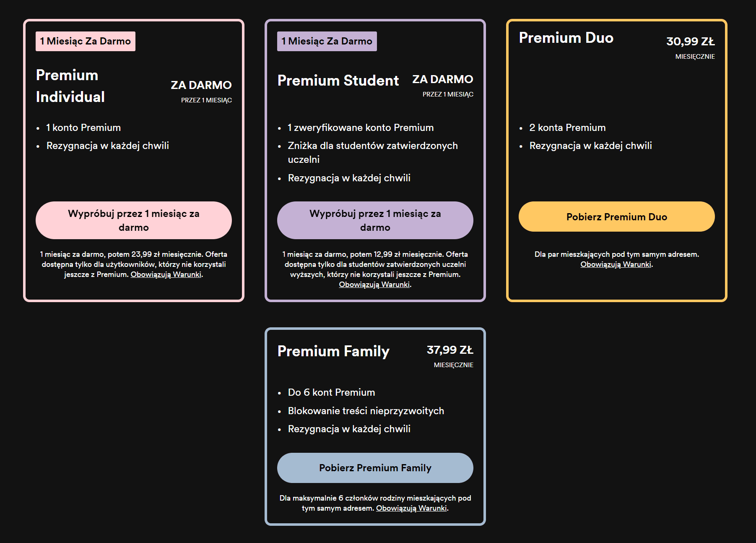Open Obowiązują Warunki link in Premium Student card

pyautogui.click(x=374, y=285)
